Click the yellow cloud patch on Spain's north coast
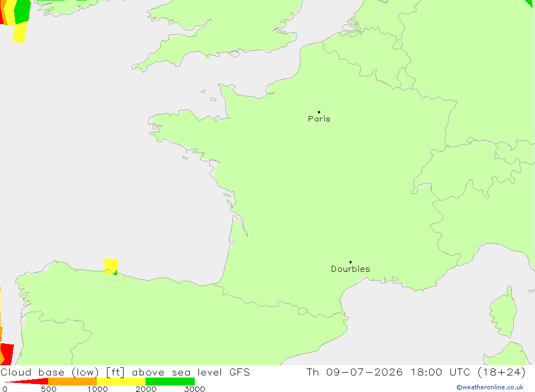Screen dimensions: 535x392 point(111,266)
